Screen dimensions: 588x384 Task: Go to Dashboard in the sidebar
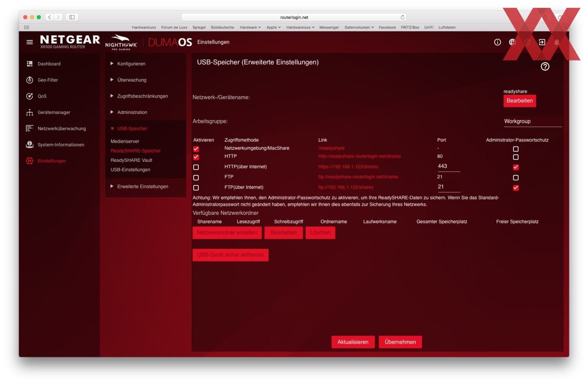coord(49,64)
